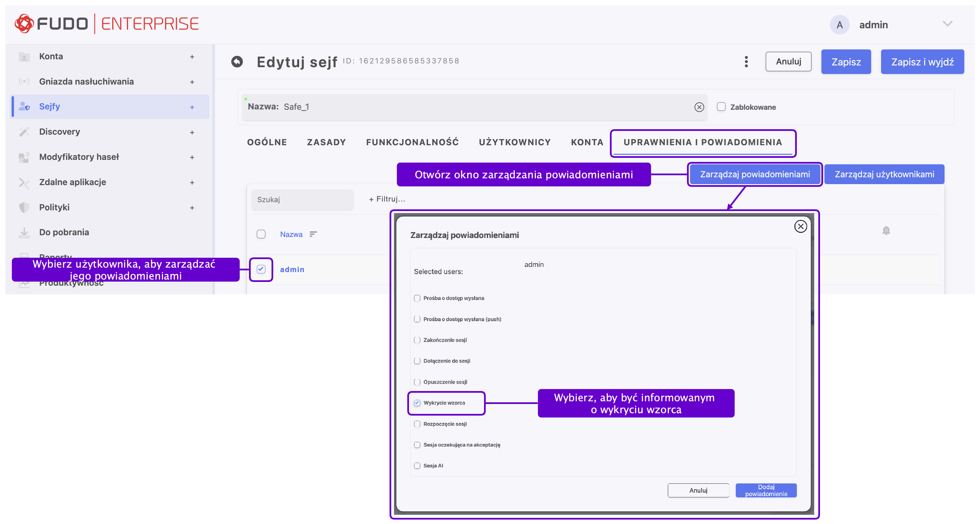Click Anuluj in the notifications dialog
The height and width of the screenshot is (524, 980).
coord(698,490)
